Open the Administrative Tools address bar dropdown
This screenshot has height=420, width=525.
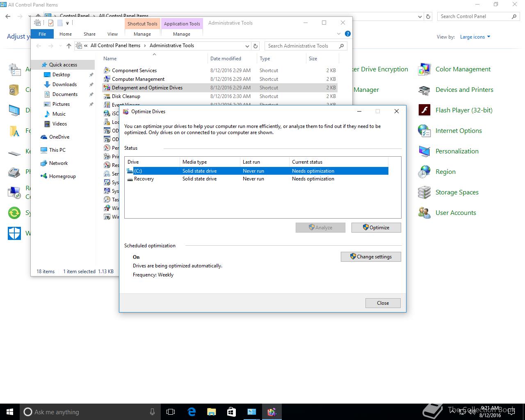point(247,46)
